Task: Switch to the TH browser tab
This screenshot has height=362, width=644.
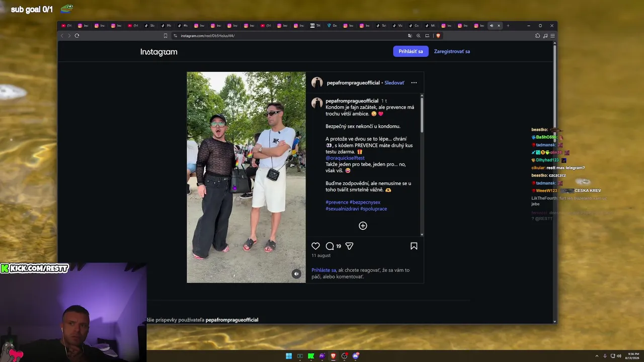Action: tap(316, 26)
